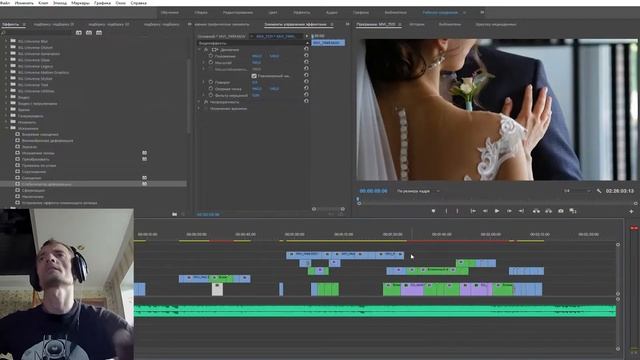This screenshot has width=640, height=360.
Task: Export frame with the camera icon
Action: click(561, 211)
